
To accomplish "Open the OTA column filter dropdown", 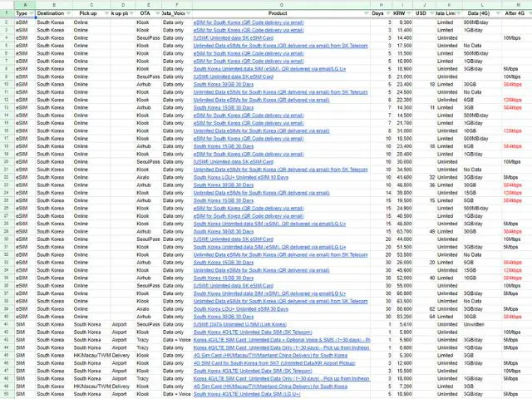I will pos(158,13).
